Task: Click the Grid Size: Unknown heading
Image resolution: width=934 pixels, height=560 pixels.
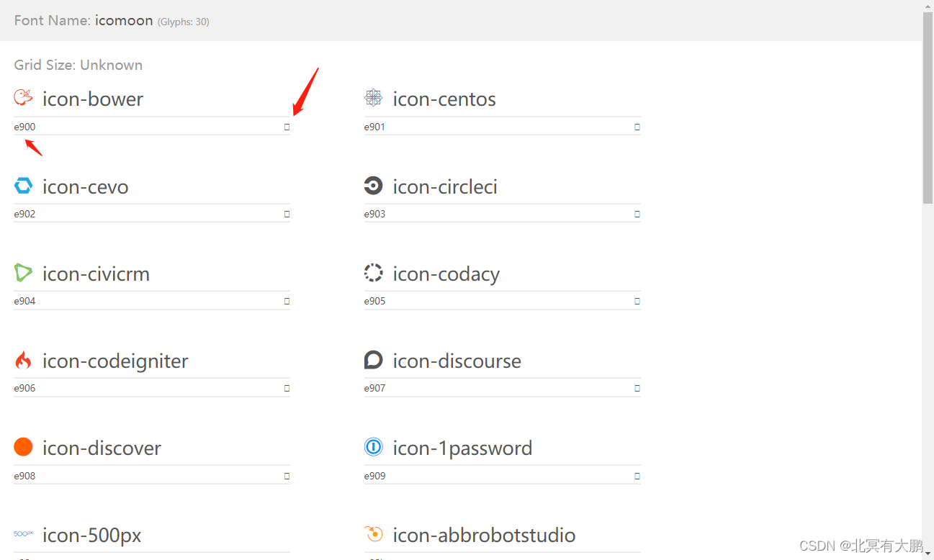Action: coord(78,65)
